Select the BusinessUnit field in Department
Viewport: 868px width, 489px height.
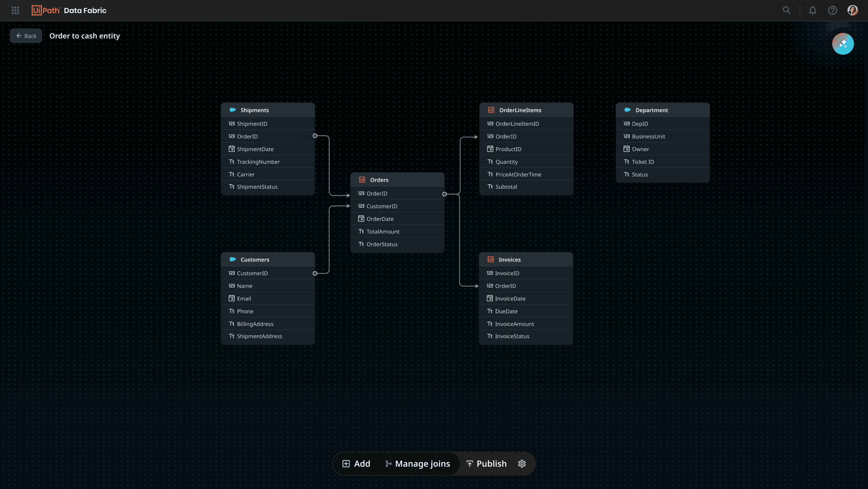pyautogui.click(x=648, y=137)
